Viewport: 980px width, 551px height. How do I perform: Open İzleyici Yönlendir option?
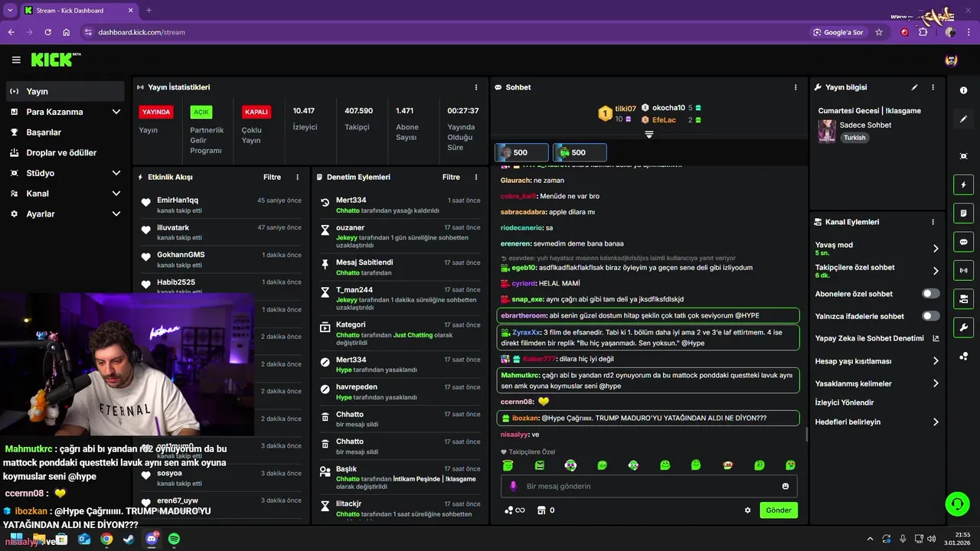tap(844, 403)
